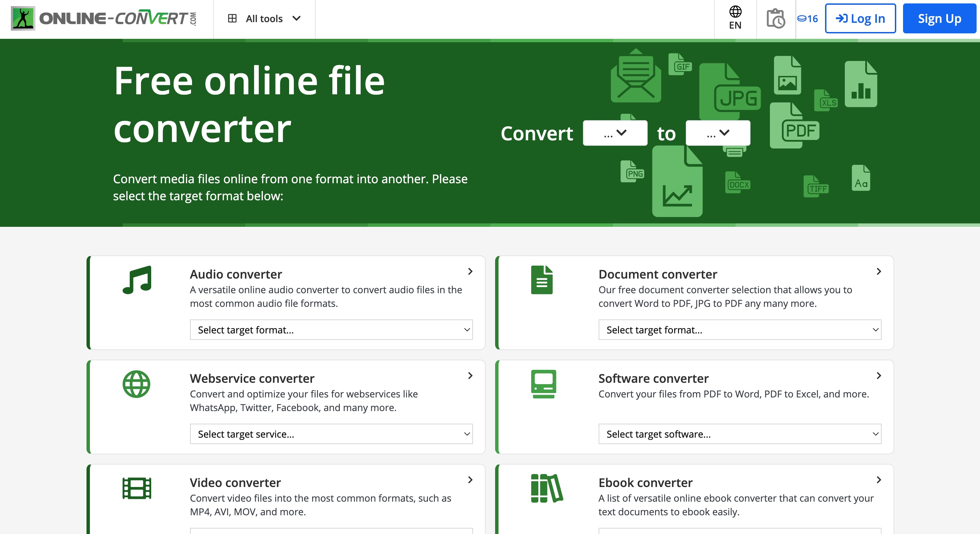Screen dimensions: 980x534
Task: Click the Sign Up button
Action: click(x=939, y=18)
